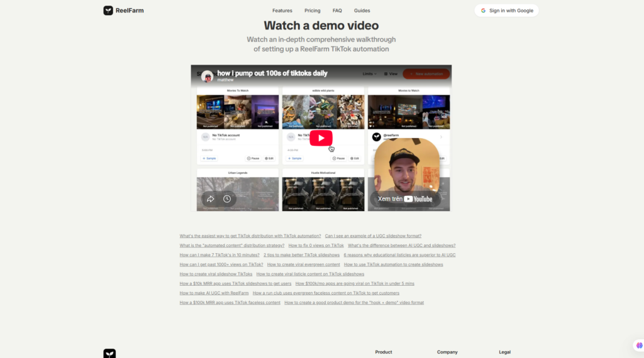
Task: Open the 'hook + demo' video format link
Action: click(354, 302)
